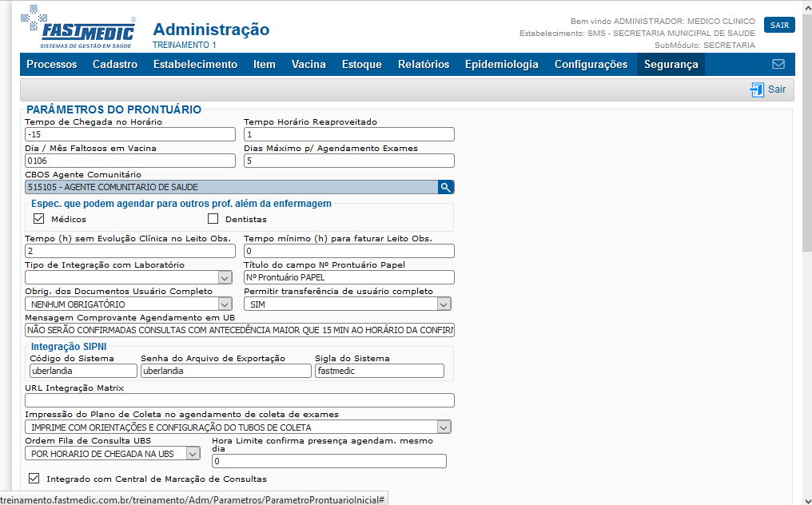Click Tempo sem Evolução Clínica field
812x505 pixels.
pos(130,251)
